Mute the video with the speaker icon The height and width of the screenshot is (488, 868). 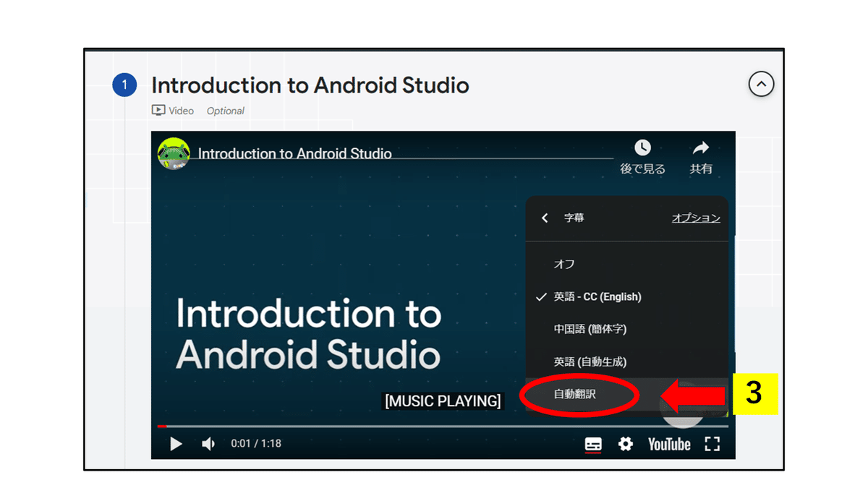(x=208, y=444)
